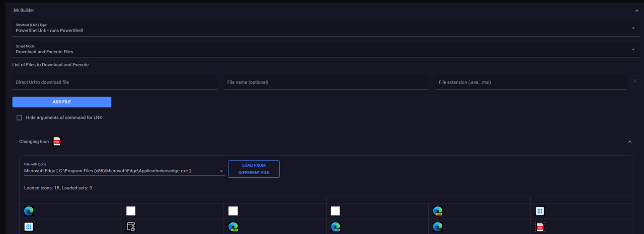Click the 'Changing Icon' label text
Screen dimensions: 644x234
34,142
